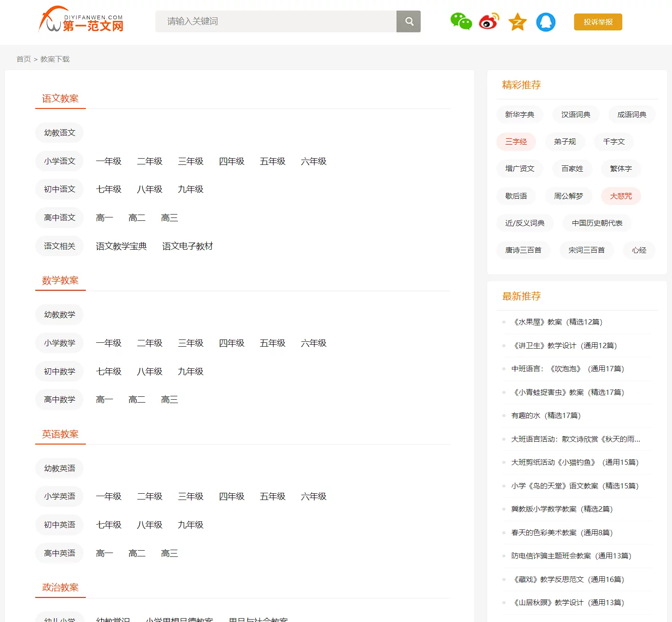Open the highlighted 三字经 tag
The width and height of the screenshot is (672, 622).
(x=516, y=142)
